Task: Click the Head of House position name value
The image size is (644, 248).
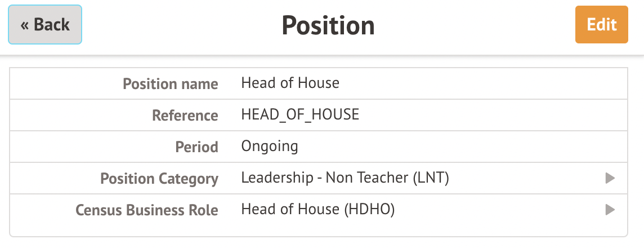Action: click(x=290, y=83)
